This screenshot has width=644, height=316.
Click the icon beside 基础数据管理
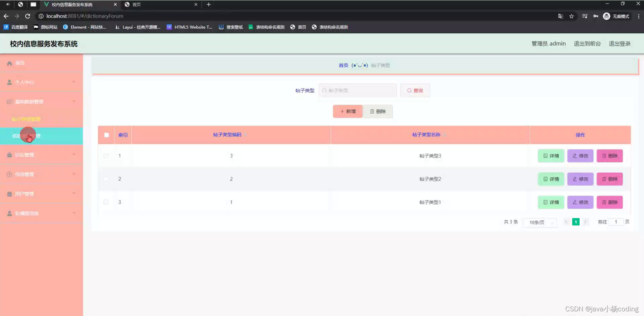tap(10, 102)
